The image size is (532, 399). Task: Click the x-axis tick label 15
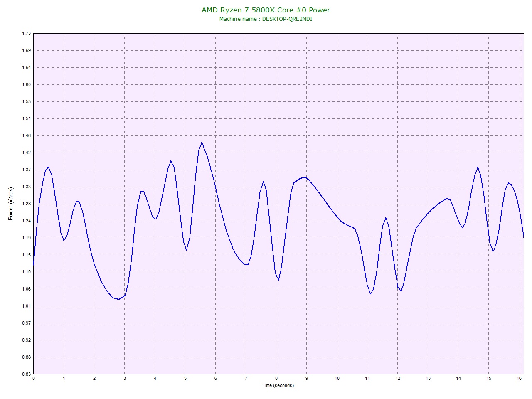489,378
